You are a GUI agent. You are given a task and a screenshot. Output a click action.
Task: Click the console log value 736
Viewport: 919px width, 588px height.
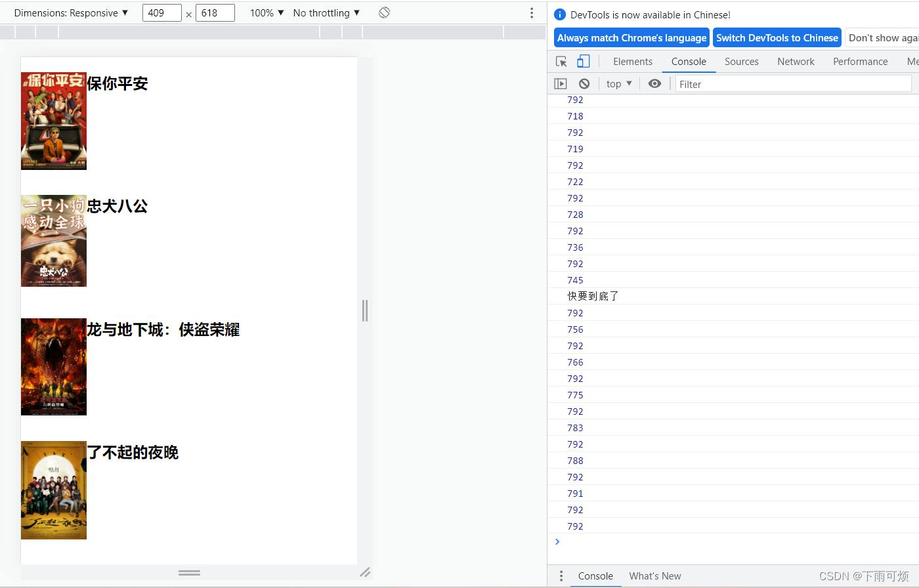tap(575, 247)
